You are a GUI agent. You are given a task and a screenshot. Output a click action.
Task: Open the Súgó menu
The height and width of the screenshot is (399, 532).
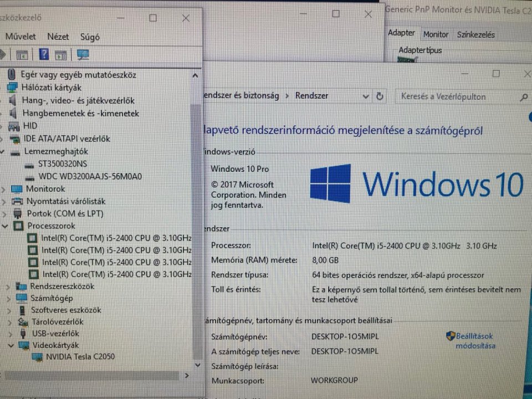[90, 37]
